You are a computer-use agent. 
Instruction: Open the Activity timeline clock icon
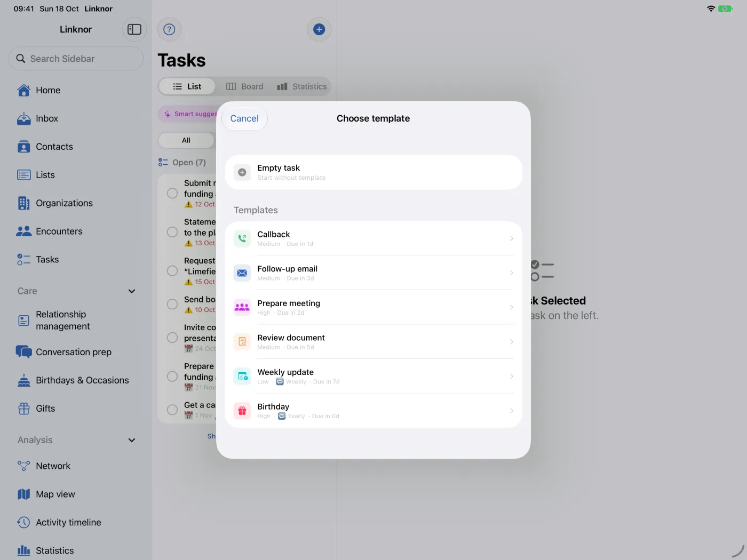click(x=24, y=523)
